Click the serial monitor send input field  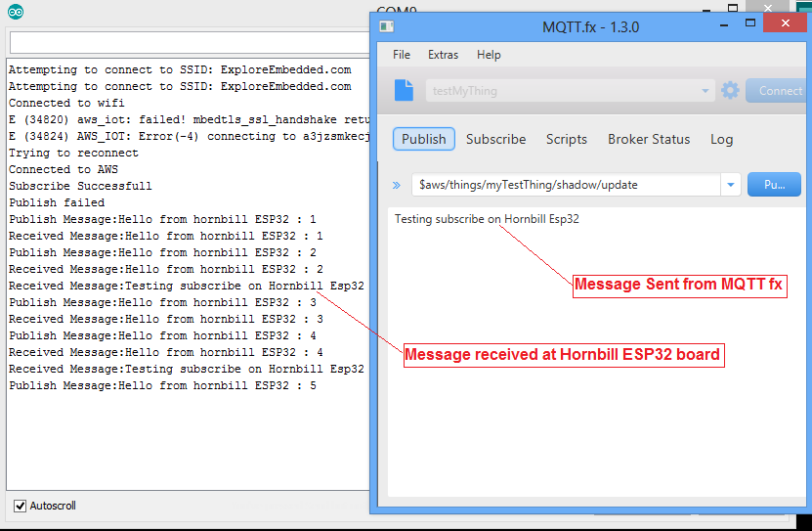click(186, 43)
